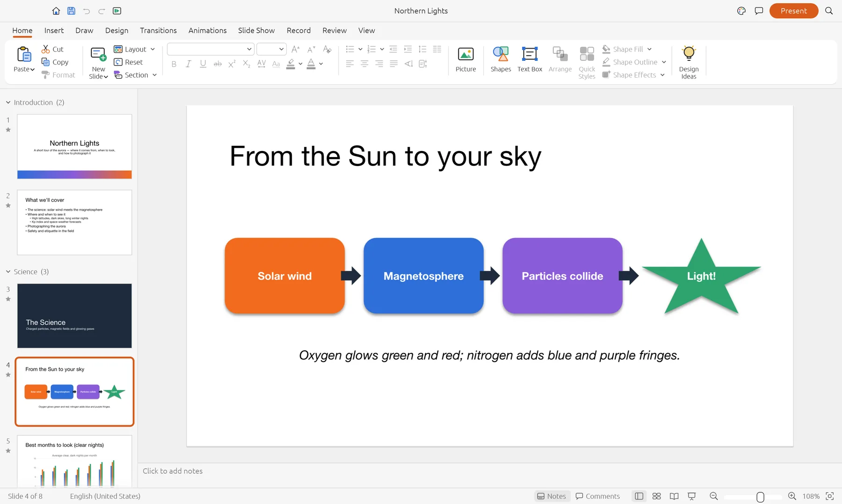Open the font name dropdown
The height and width of the screenshot is (504, 842).
[x=249, y=49]
